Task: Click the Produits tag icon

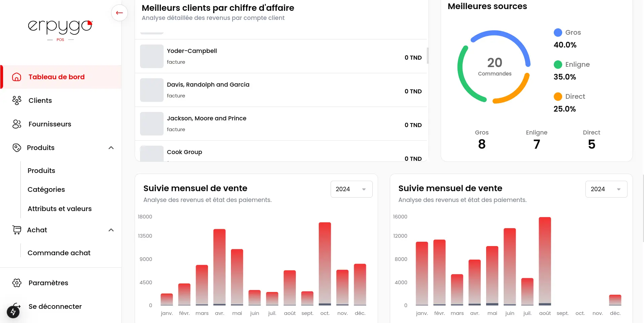Action: click(x=16, y=148)
